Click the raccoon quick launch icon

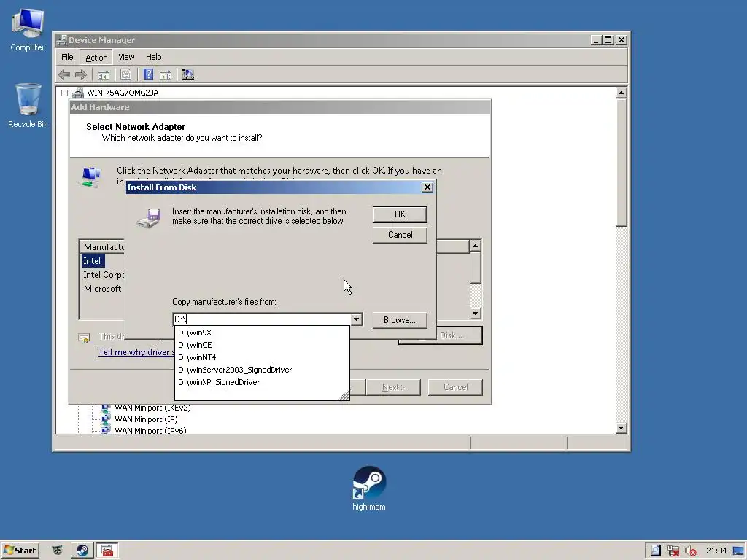[x=57, y=551]
